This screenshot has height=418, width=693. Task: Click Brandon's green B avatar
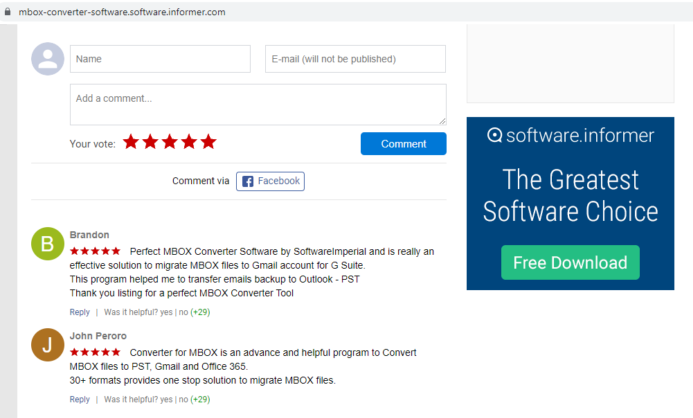(x=48, y=243)
